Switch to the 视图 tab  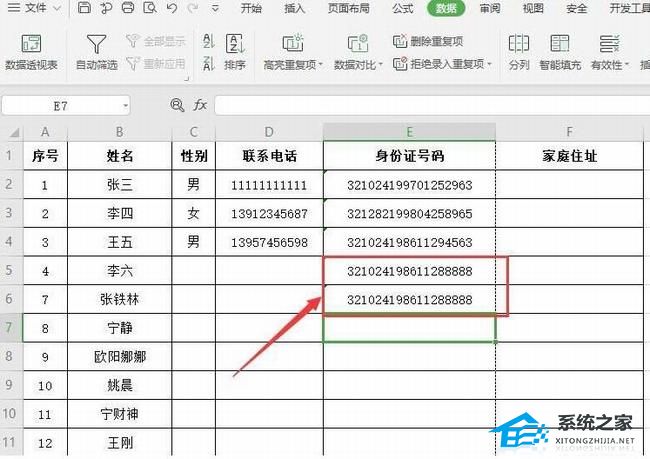[533, 8]
